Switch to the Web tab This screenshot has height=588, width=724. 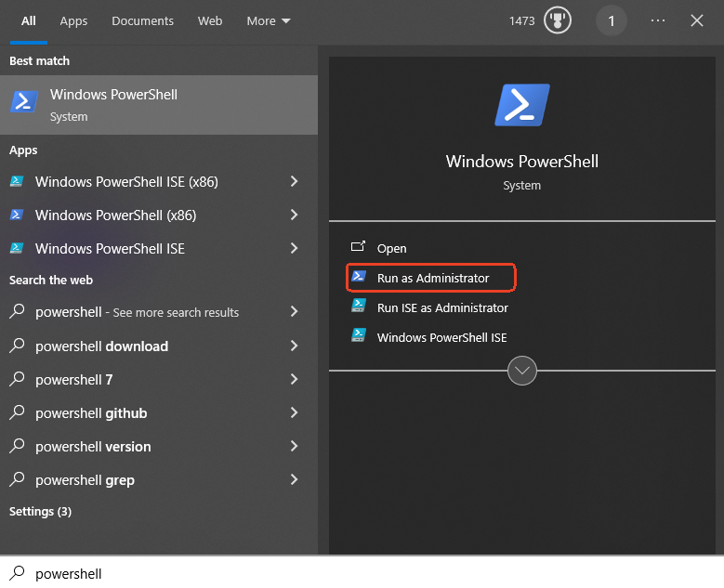pyautogui.click(x=210, y=21)
